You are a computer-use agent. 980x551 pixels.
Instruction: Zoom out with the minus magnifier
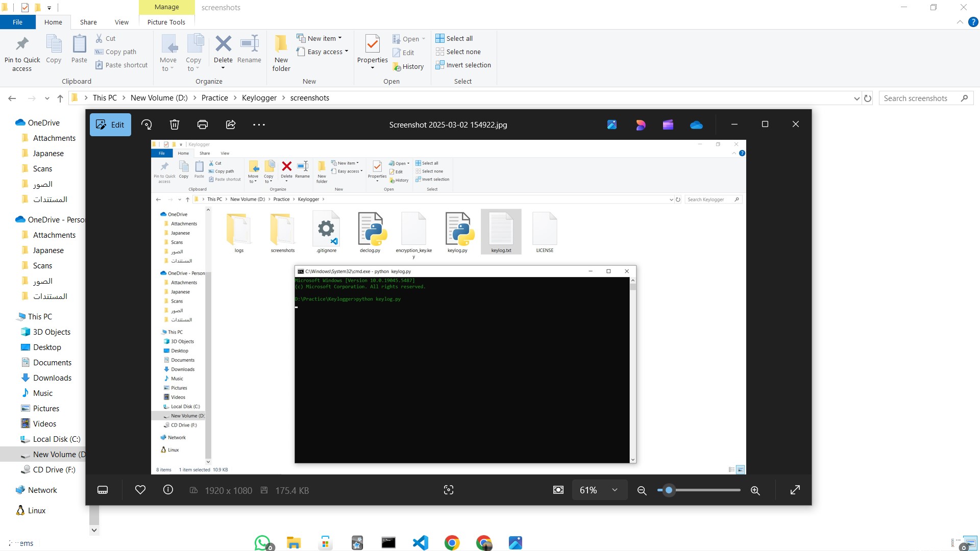(x=642, y=490)
